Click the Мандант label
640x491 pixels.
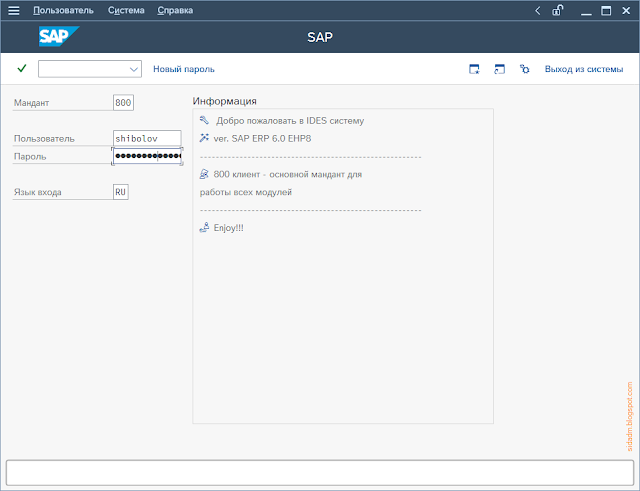(31, 103)
